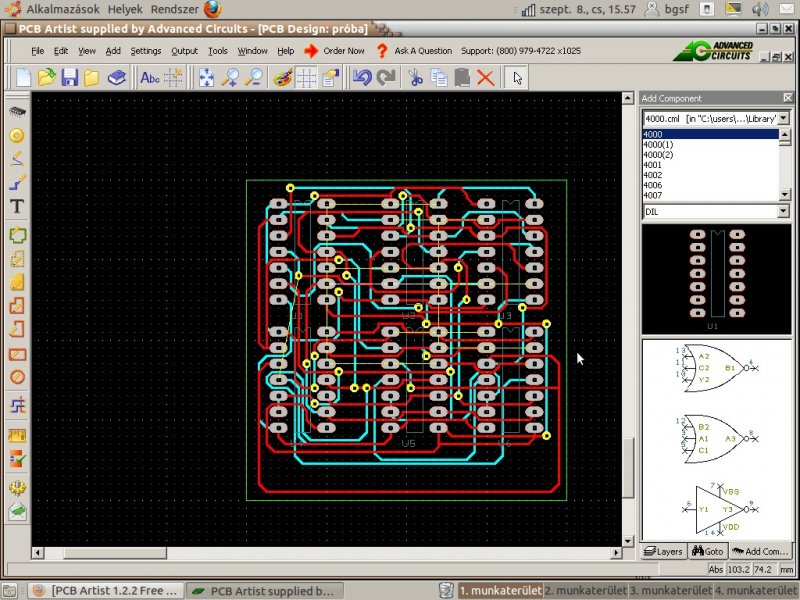The width and height of the screenshot is (800, 600).
Task: Click the Abs coordinate mode status field
Action: (715, 569)
